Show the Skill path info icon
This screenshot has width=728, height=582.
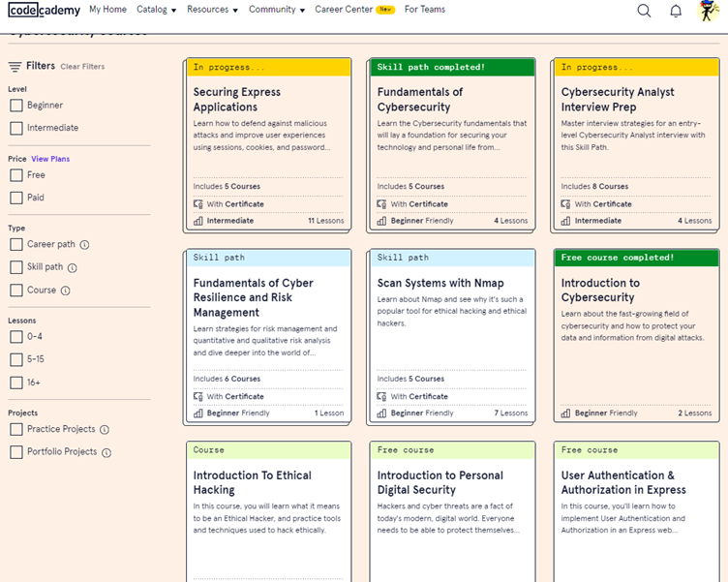(x=73, y=267)
